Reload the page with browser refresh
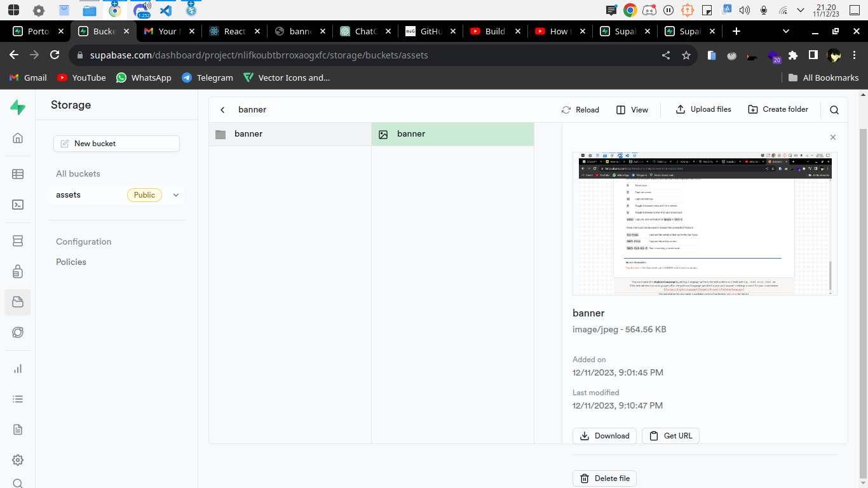The width and height of the screenshot is (868, 488). click(55, 55)
